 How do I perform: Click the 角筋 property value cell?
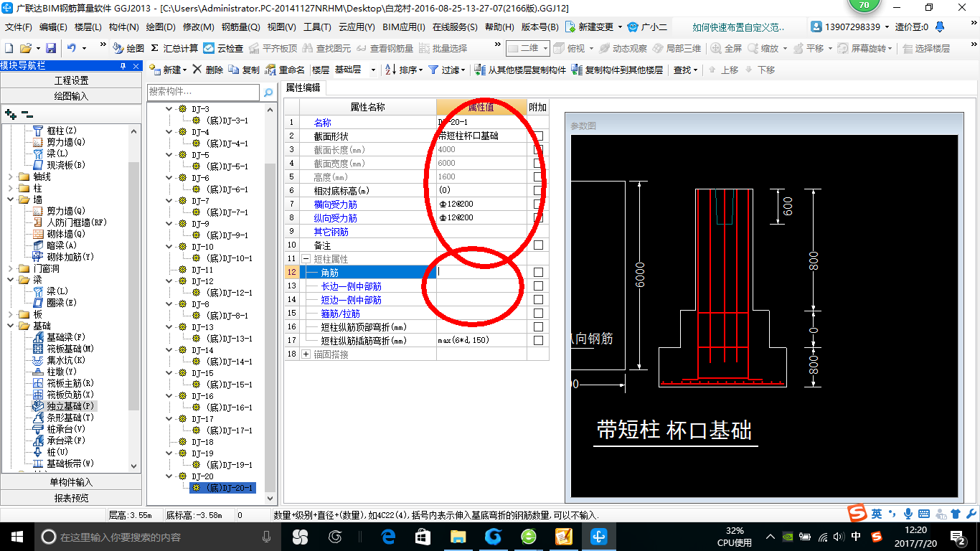[x=481, y=272]
